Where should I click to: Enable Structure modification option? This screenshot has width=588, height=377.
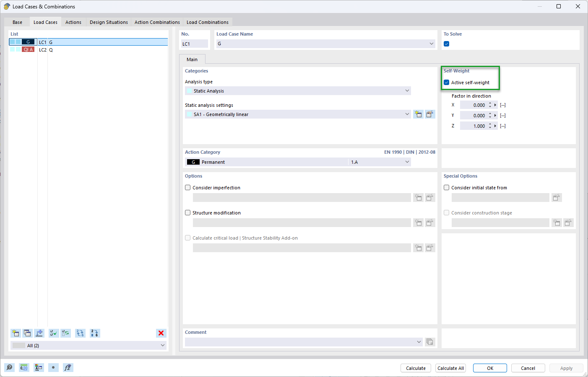[188, 213]
